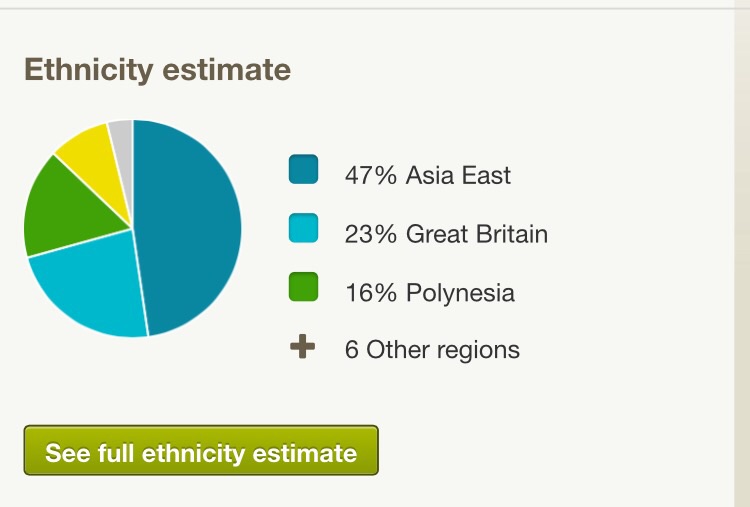Click the dark teal Asia East pie slice
750x507 pixels.
(190, 225)
